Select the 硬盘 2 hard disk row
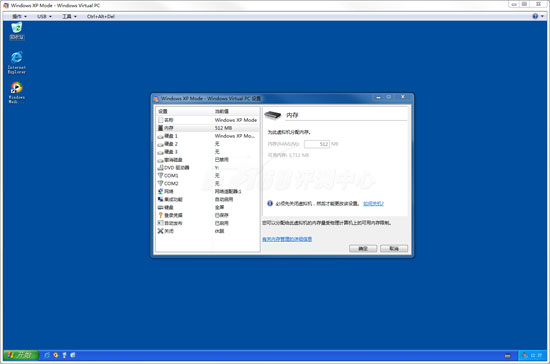The image size is (550, 364). coord(207,144)
